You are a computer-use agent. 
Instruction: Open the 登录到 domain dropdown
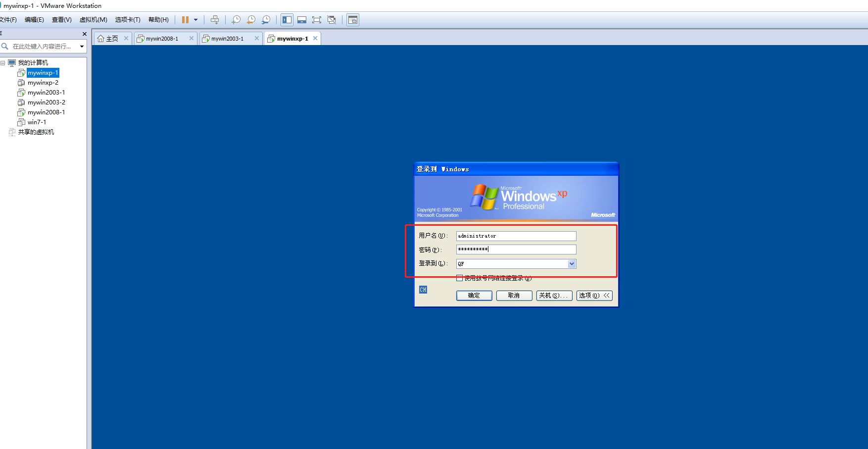[572, 264]
